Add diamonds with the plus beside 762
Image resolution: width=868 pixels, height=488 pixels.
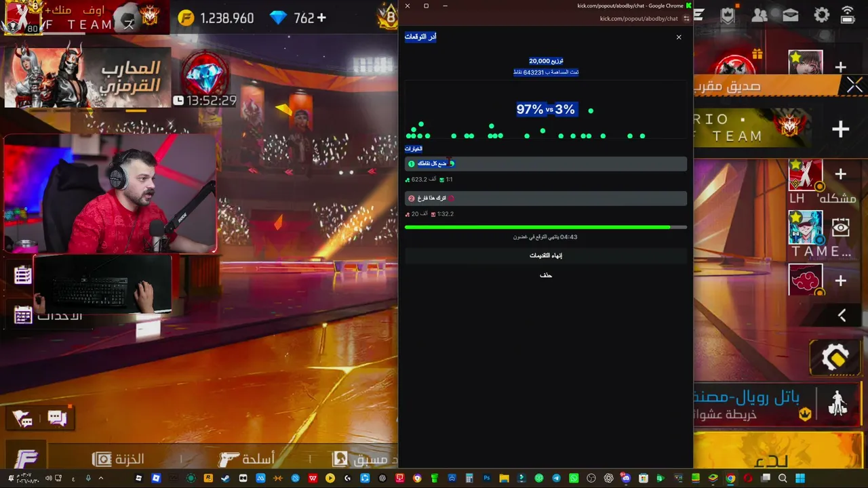coord(321,18)
